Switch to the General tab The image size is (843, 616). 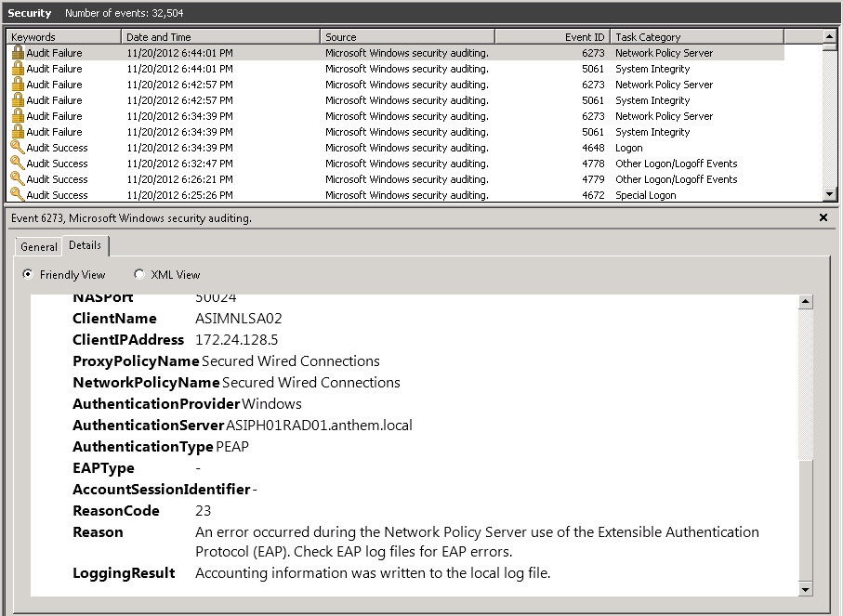tap(37, 246)
